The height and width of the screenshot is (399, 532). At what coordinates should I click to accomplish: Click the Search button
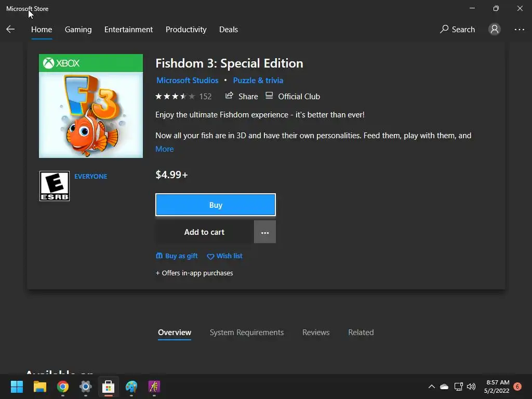[457, 30]
